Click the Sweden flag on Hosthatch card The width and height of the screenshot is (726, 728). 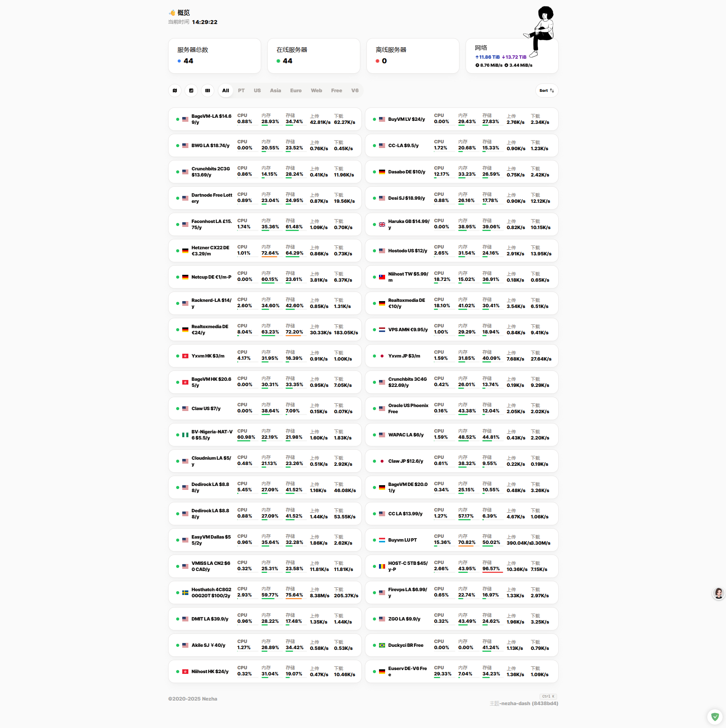click(185, 593)
